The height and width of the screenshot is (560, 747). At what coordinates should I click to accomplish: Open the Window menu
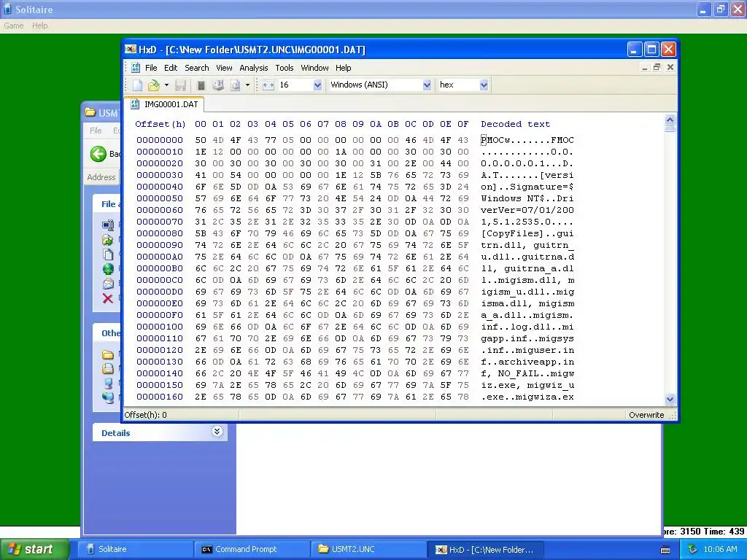pos(314,68)
